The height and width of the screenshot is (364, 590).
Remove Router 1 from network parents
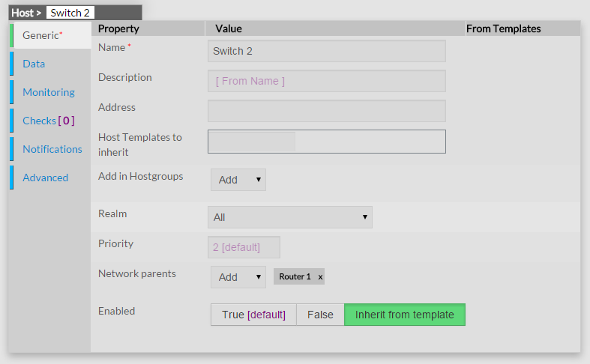(320, 277)
